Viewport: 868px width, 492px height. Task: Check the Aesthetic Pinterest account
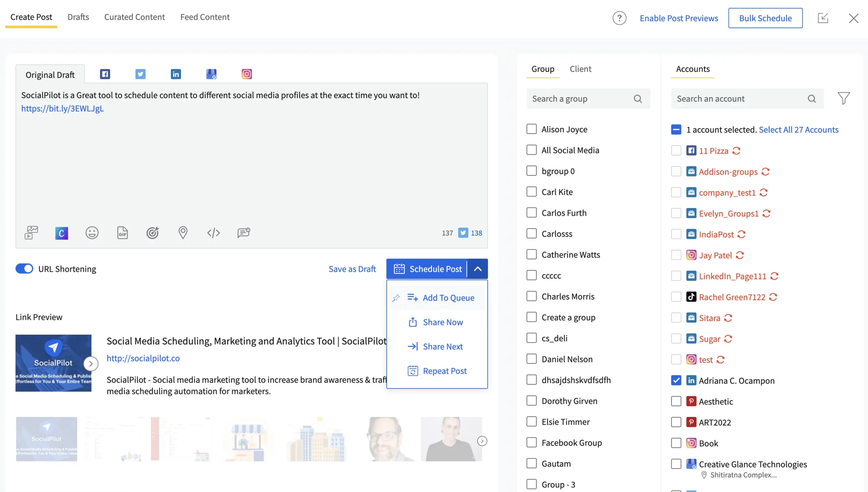676,401
